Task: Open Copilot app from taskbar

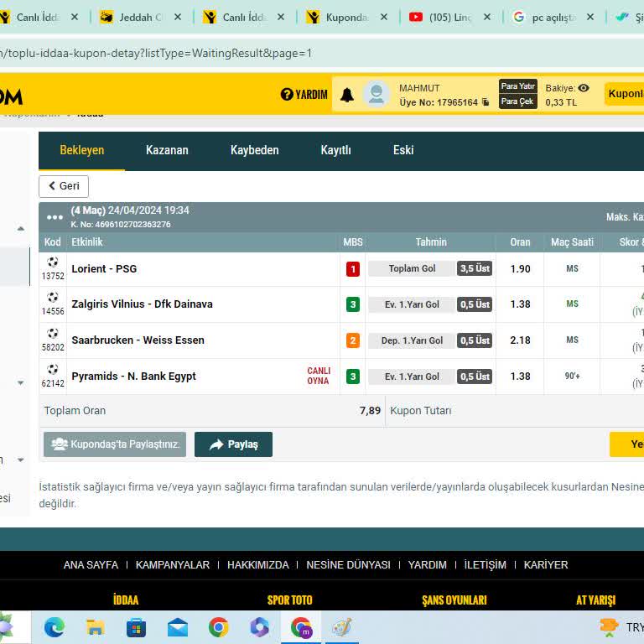Action: point(260,627)
